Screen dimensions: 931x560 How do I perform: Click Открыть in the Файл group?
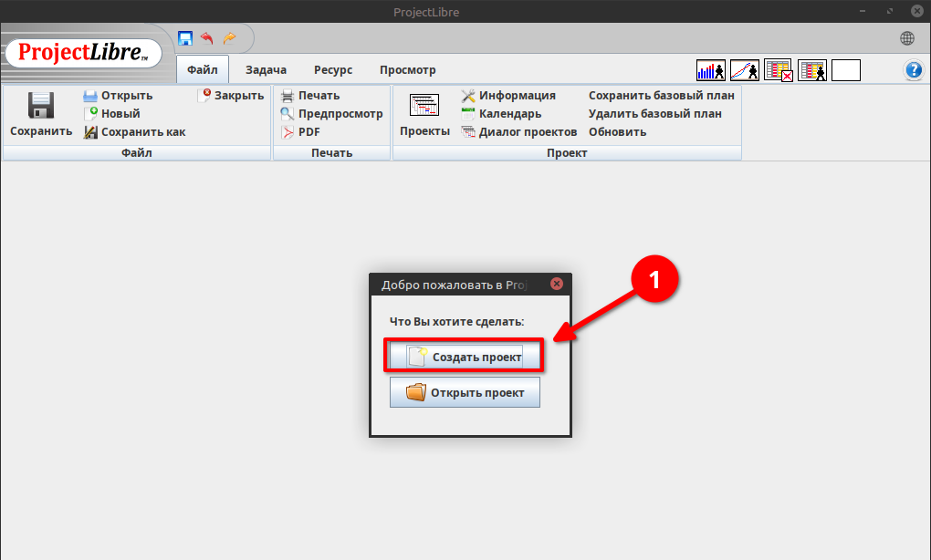point(118,96)
